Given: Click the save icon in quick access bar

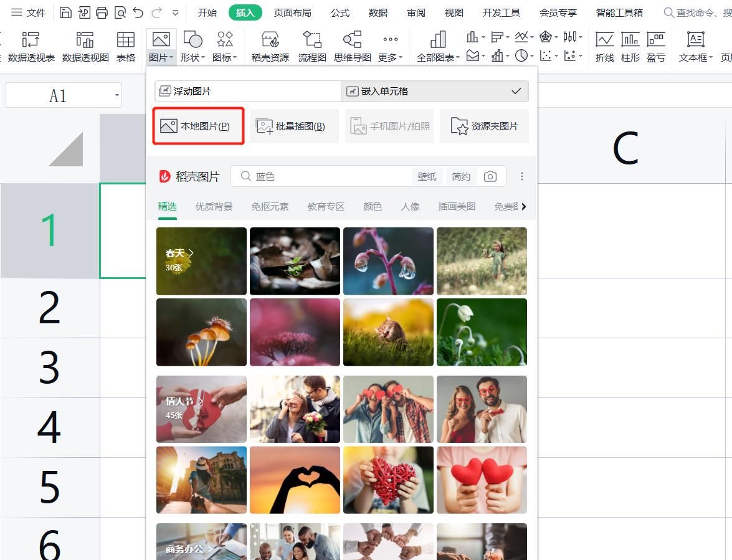Looking at the screenshot, I should [x=66, y=12].
